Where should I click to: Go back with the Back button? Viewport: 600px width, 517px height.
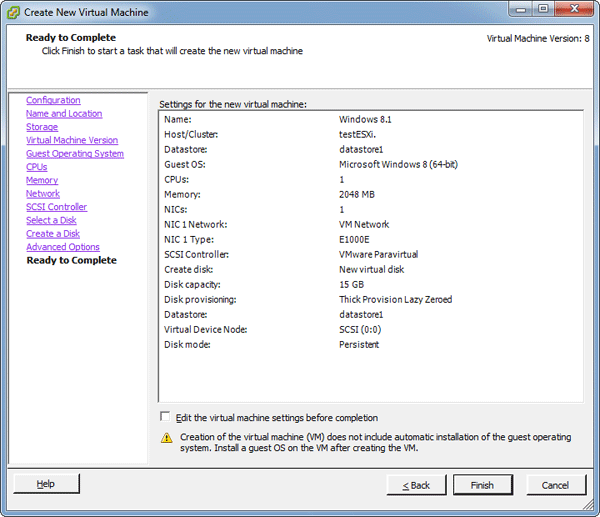point(416,485)
